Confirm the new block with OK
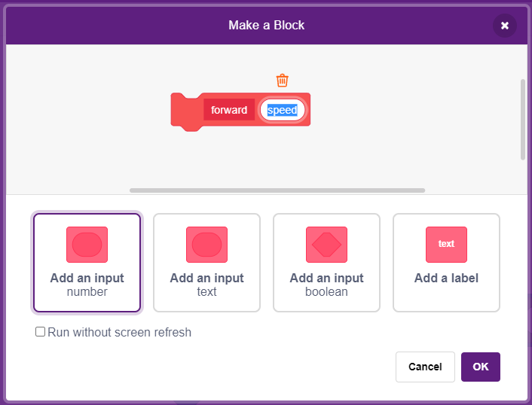The height and width of the screenshot is (405, 532). click(481, 367)
